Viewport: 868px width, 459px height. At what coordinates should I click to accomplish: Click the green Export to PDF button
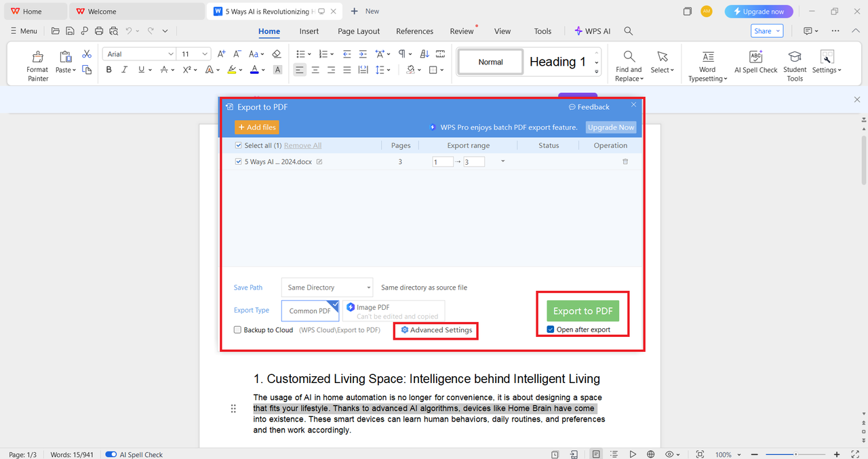click(x=583, y=311)
